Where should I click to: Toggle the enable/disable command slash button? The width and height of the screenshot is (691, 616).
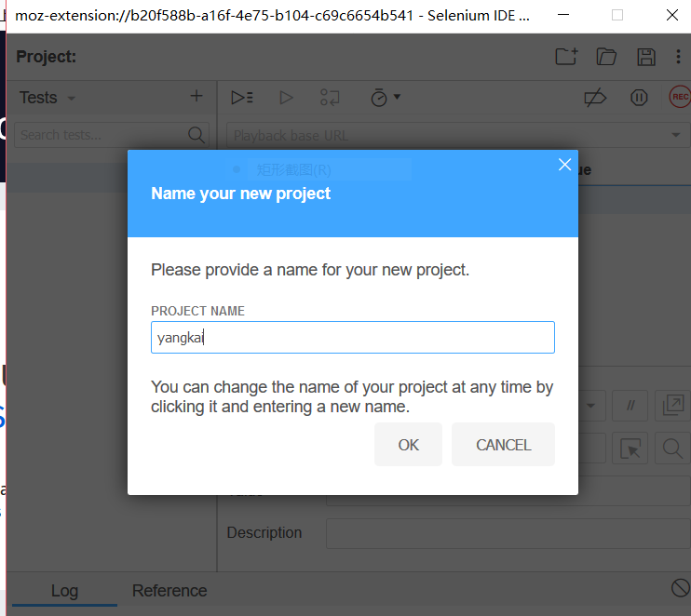(x=630, y=406)
